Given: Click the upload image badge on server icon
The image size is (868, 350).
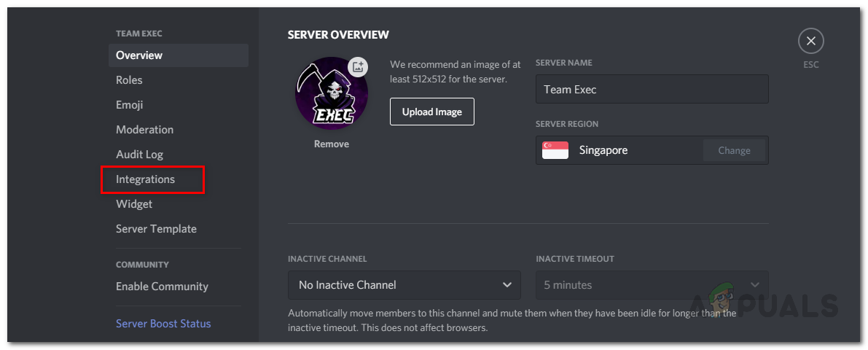Looking at the screenshot, I should (x=357, y=67).
